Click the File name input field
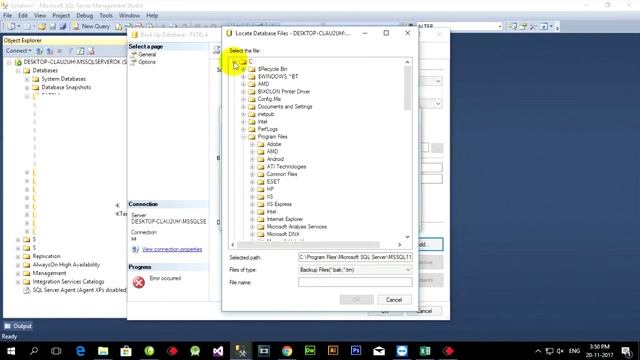 coord(355,282)
